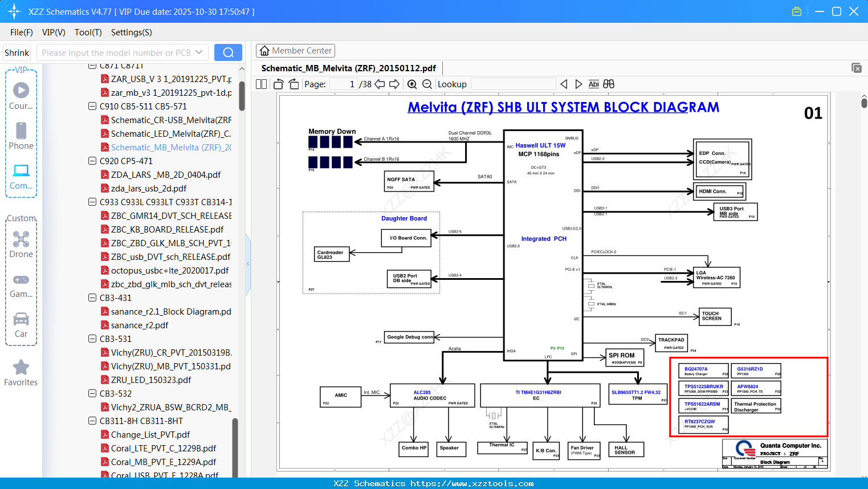The height and width of the screenshot is (489, 868).
Task: Click the Shrink button
Action: [x=17, y=52]
